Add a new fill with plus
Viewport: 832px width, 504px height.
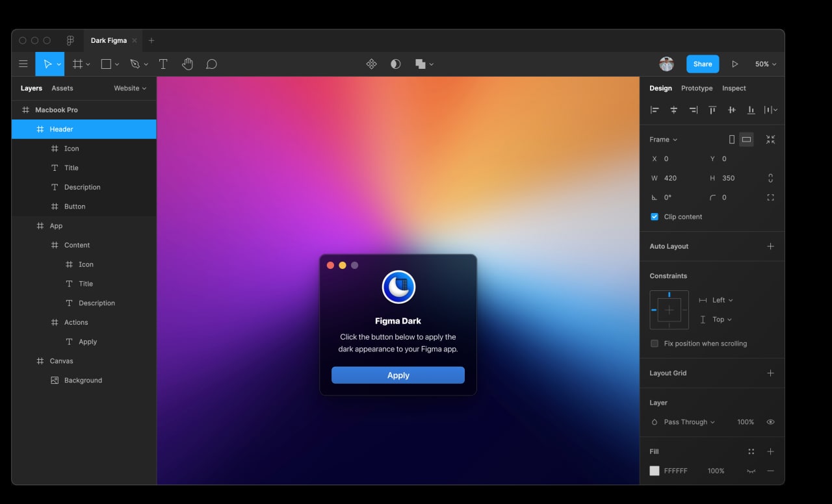(x=770, y=451)
